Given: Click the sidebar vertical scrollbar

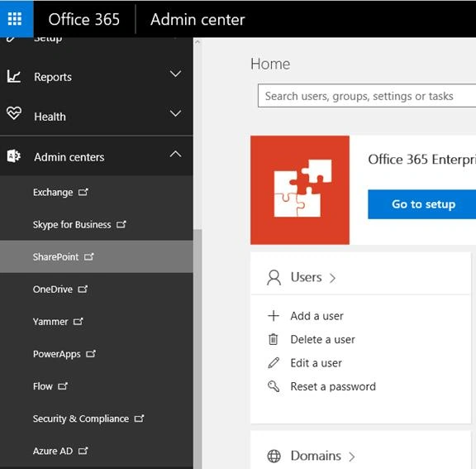Looking at the screenshot, I should 198,349.
